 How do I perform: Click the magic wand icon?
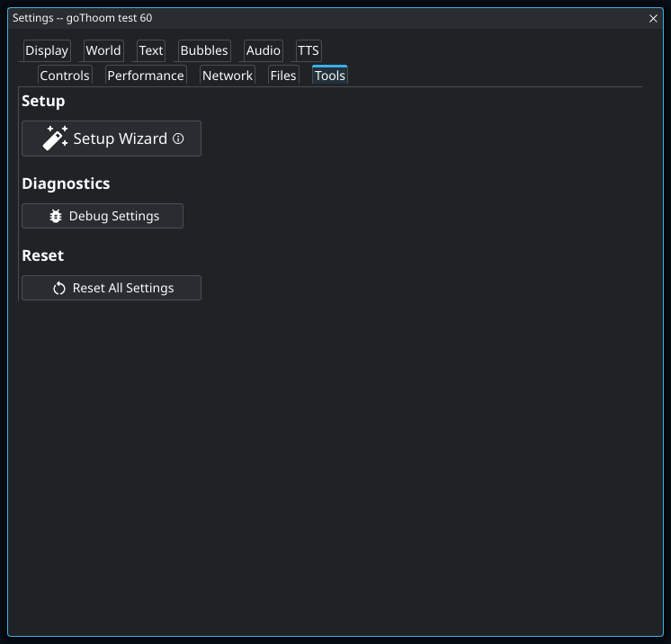point(55,139)
